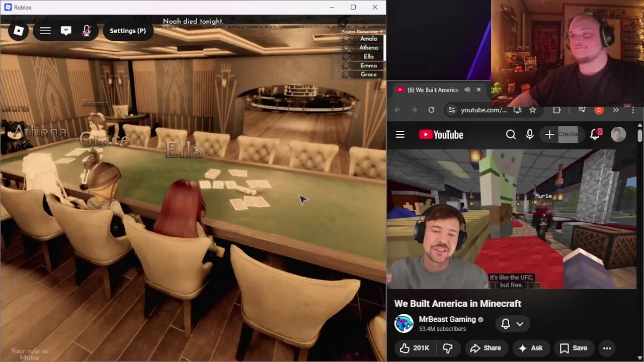Open the Roblox logo menu in game
The height and width of the screenshot is (362, 644).
[19, 31]
